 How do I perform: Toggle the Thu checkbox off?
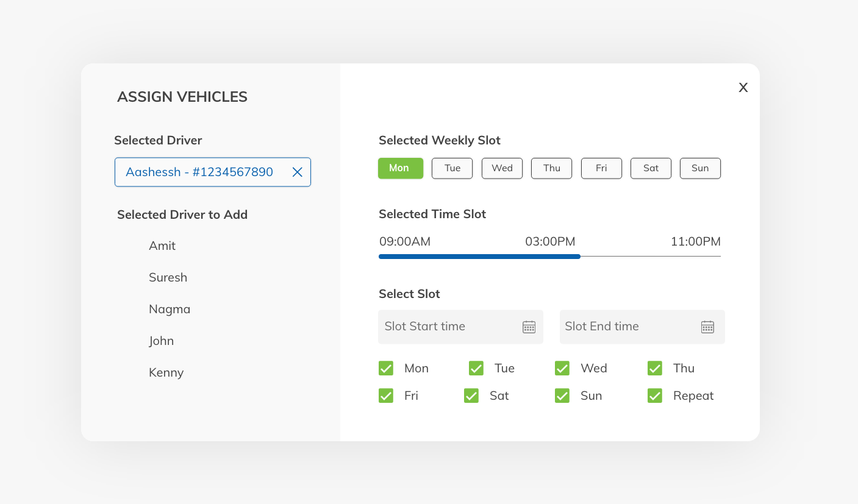click(655, 368)
